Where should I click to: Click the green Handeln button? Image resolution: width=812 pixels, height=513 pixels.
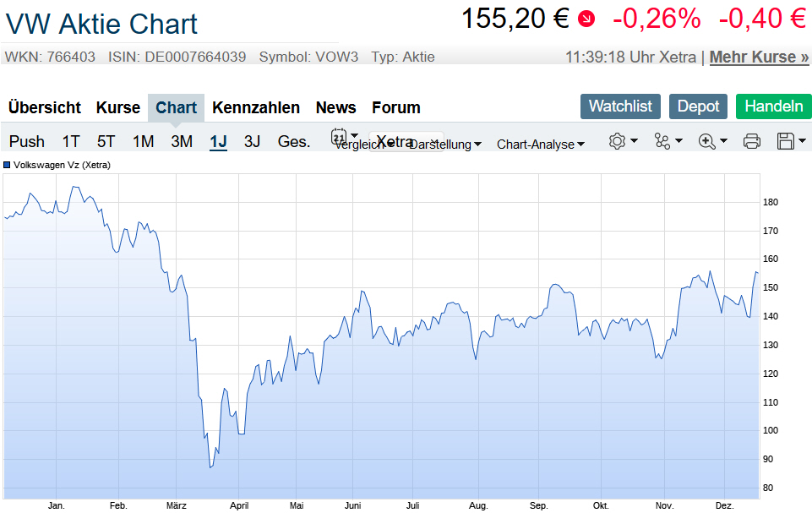tap(773, 106)
